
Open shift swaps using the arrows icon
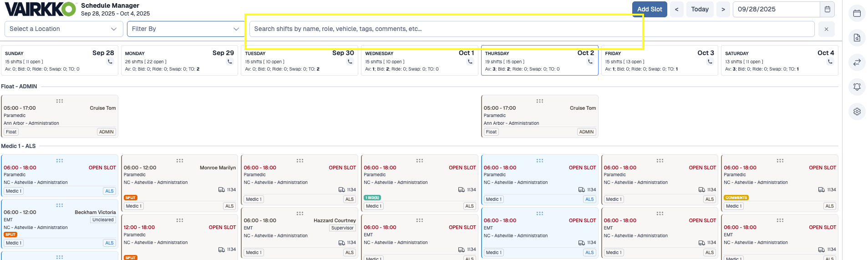click(x=857, y=62)
